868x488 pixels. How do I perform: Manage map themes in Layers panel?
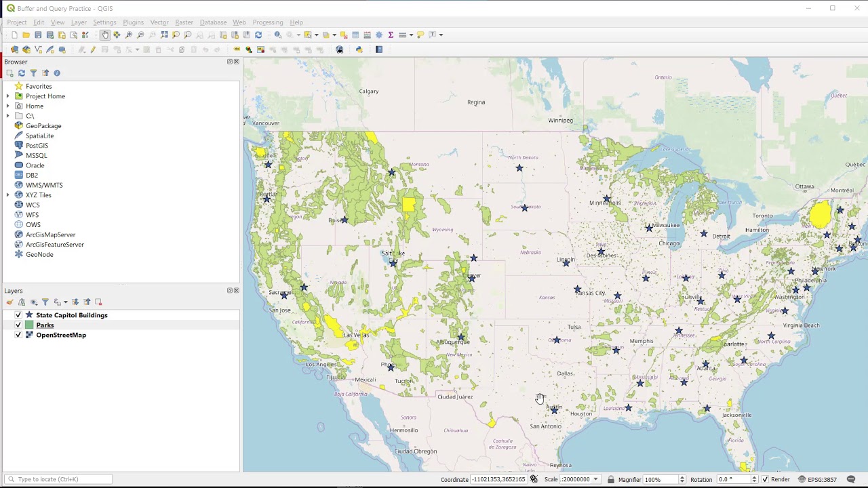(x=34, y=302)
